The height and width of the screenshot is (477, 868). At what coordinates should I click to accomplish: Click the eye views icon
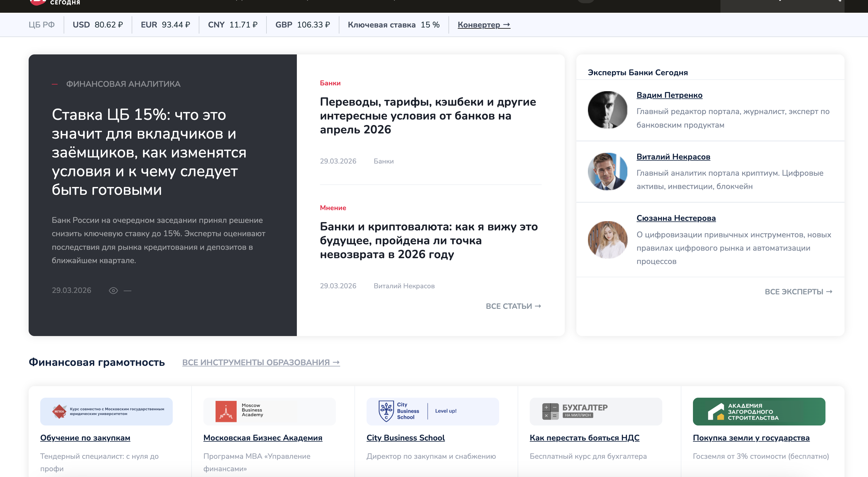pos(113,290)
